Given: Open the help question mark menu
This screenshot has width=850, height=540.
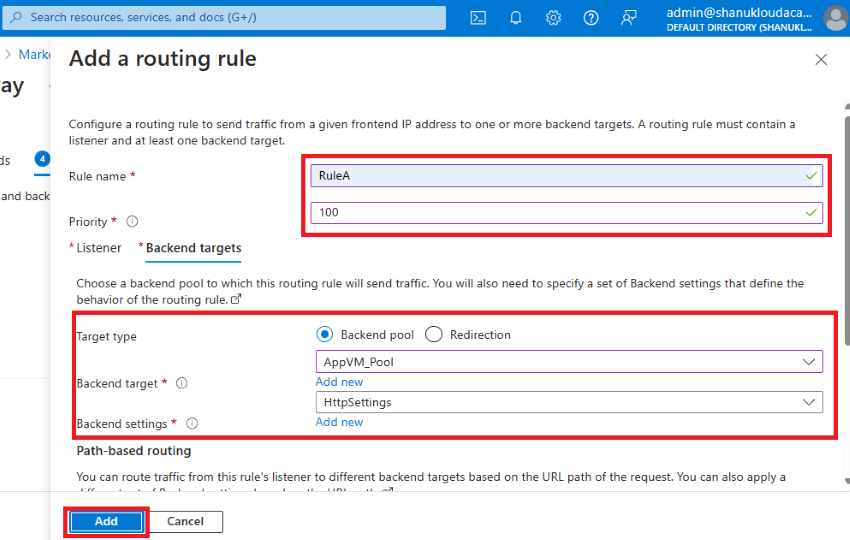Looking at the screenshot, I should [x=591, y=18].
